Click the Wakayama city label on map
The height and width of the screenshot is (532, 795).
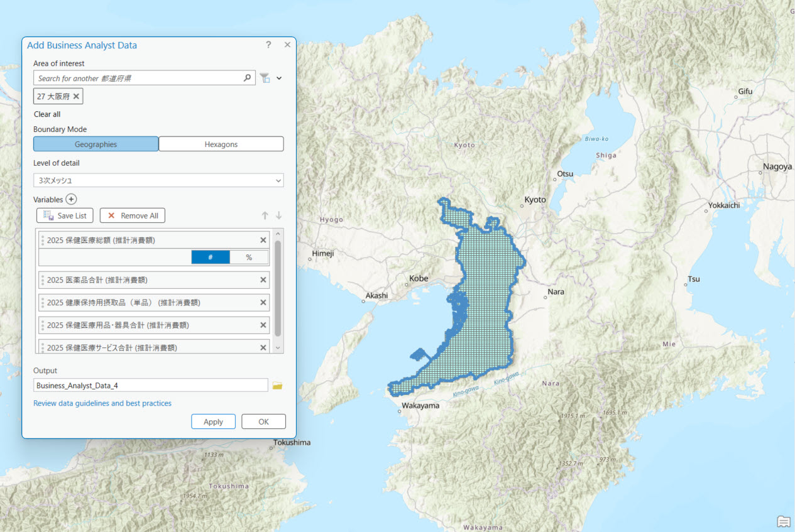[421, 405]
